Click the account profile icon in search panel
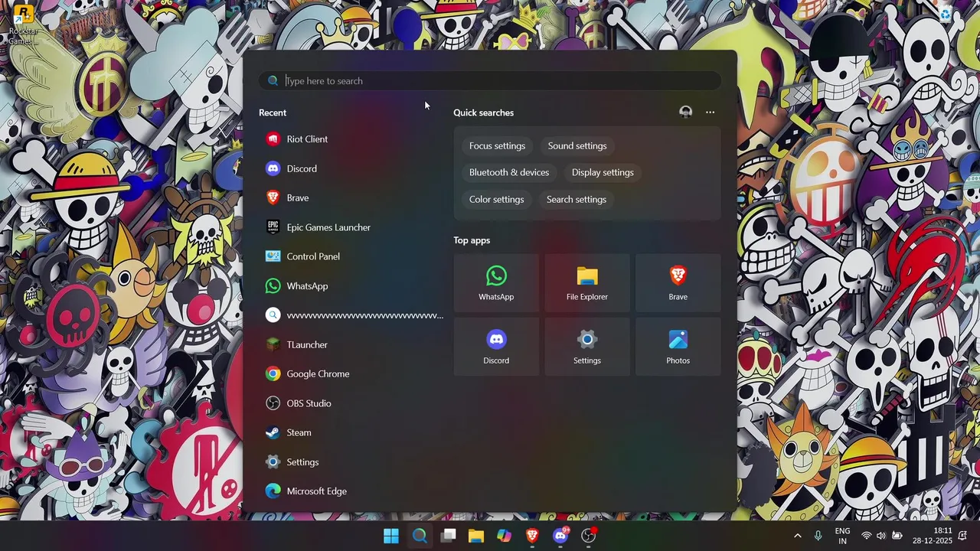Screen dimensions: 980x551 click(686, 112)
